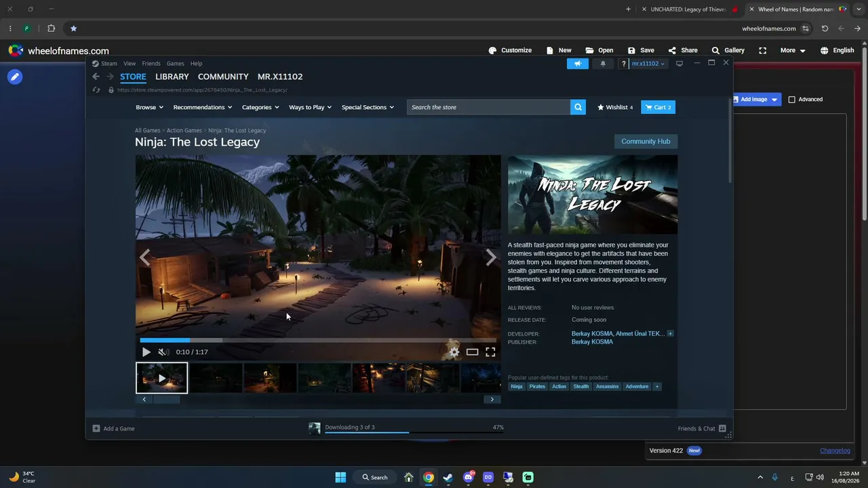This screenshot has width=868, height=488.
Task: Click Add a Game in Steam
Action: (x=114, y=428)
